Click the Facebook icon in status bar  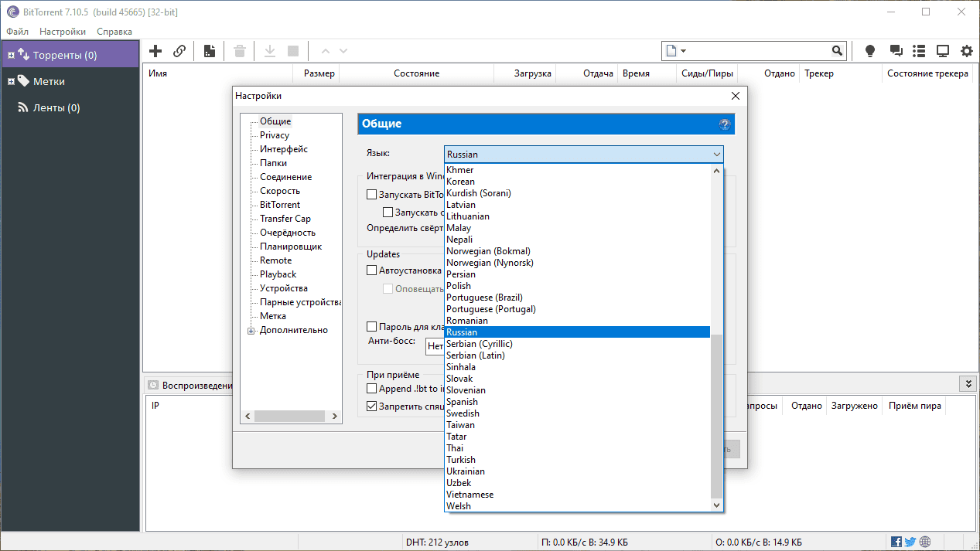click(x=896, y=542)
